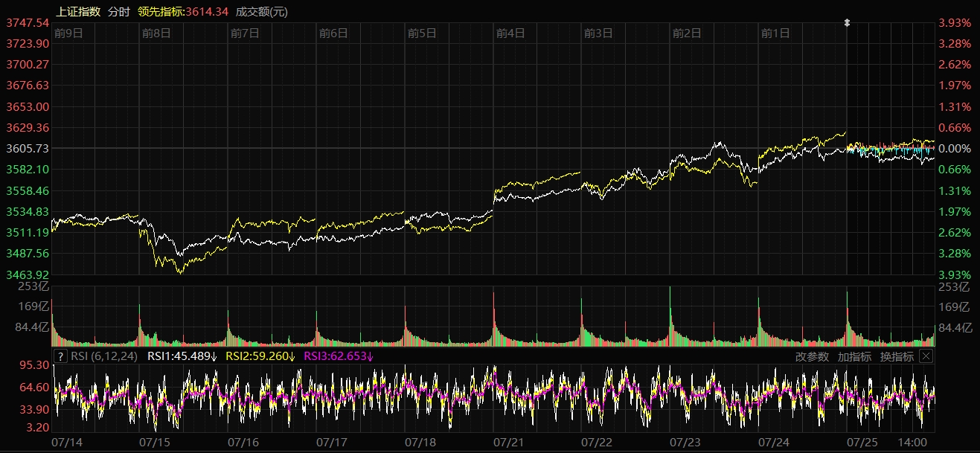This screenshot has width=980, height=453.
Task: Select the 前9日 day column header
Action: pyautogui.click(x=68, y=33)
